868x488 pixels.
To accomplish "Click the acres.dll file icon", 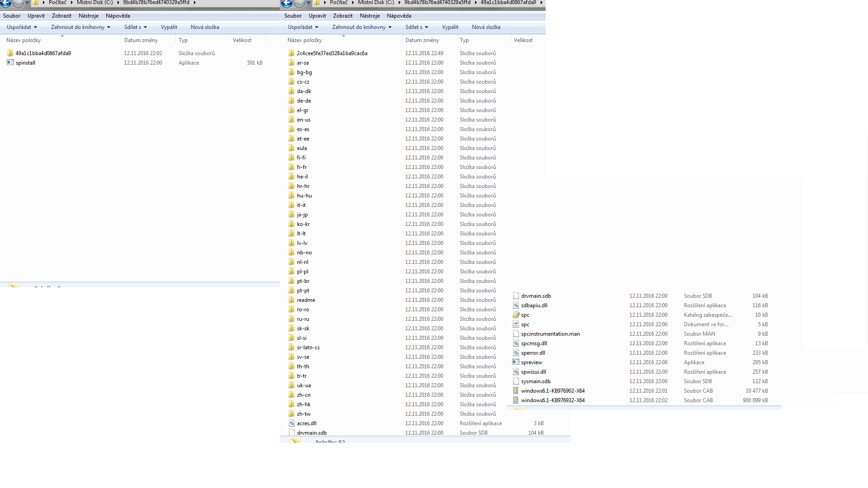I will pyautogui.click(x=292, y=423).
